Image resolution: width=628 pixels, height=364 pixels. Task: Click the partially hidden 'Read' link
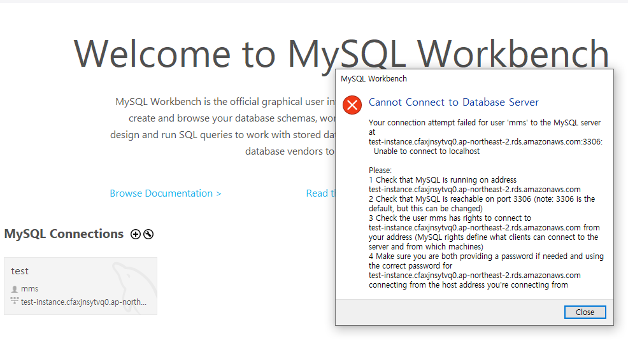click(x=320, y=193)
